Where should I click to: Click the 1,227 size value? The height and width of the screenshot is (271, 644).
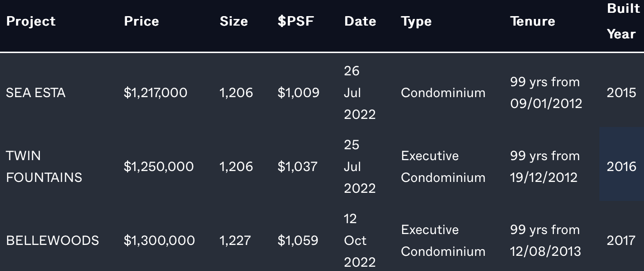tap(235, 241)
